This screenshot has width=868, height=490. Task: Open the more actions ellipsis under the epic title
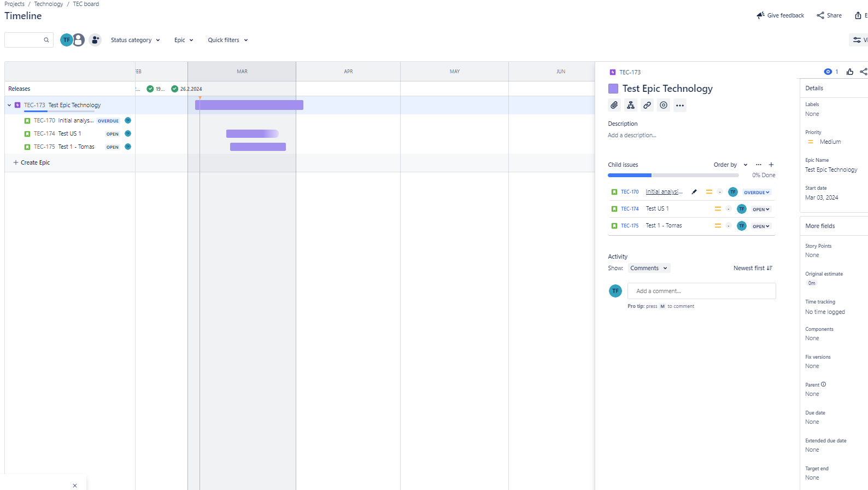pyautogui.click(x=680, y=105)
